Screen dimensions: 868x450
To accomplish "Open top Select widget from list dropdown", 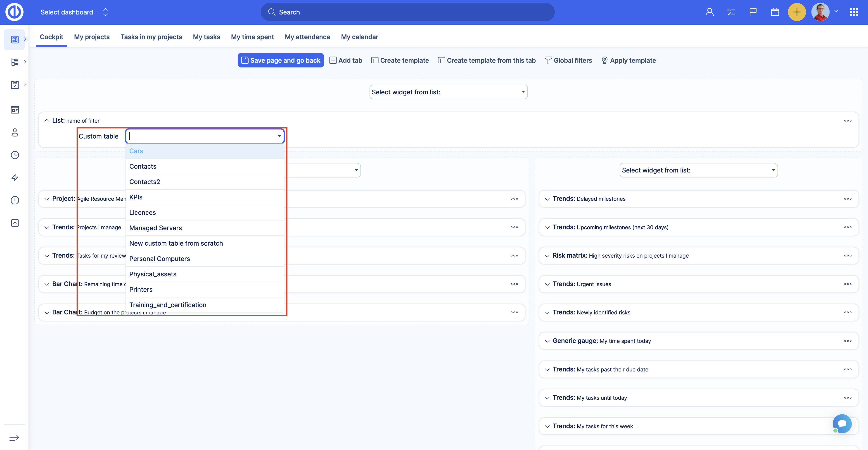I will (448, 92).
